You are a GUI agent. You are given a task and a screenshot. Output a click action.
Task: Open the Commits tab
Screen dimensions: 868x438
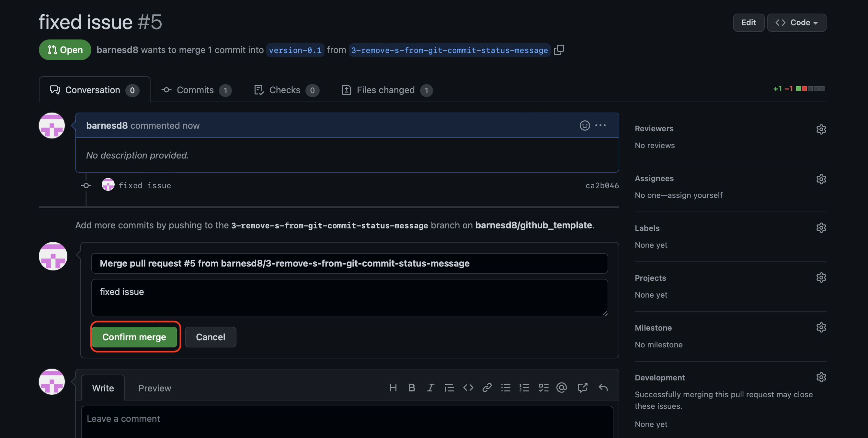pyautogui.click(x=196, y=90)
